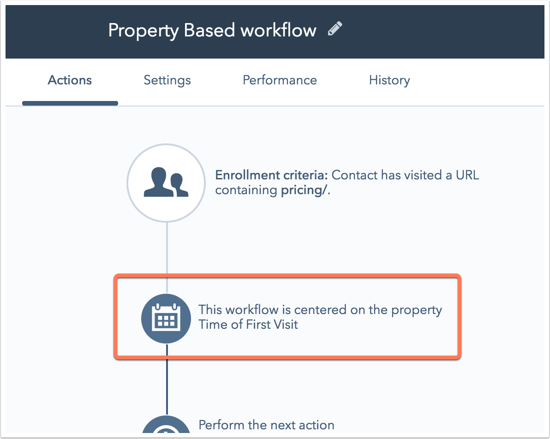Image resolution: width=550 pixels, height=439 pixels.
Task: Click the active underline beneath Actions tab
Action: [70, 103]
